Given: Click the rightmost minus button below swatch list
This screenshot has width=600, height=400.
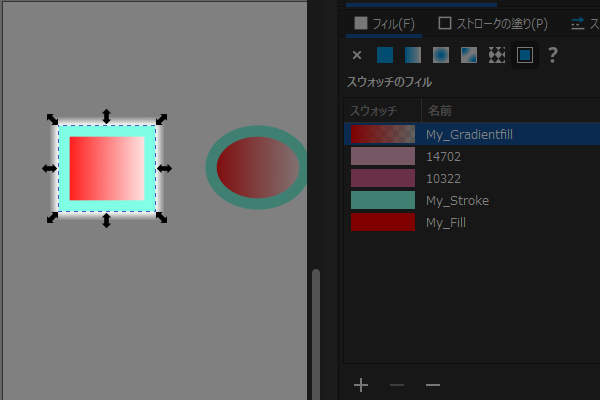Looking at the screenshot, I should 433,385.
